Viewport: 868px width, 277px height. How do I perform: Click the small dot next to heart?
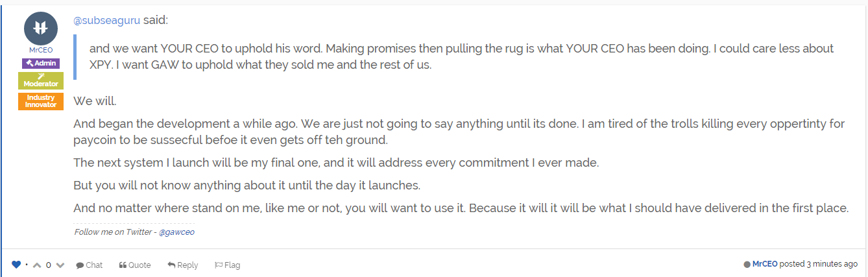coord(27,265)
